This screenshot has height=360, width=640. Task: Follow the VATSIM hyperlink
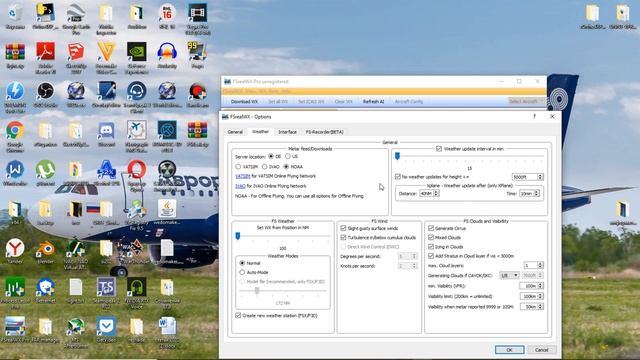click(242, 176)
